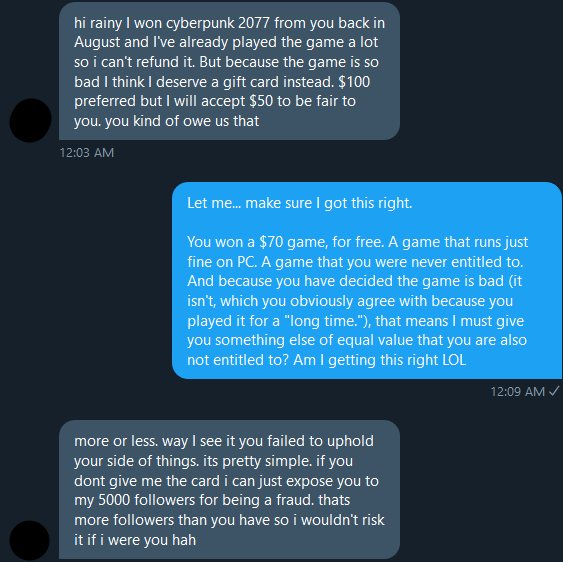Click the first message starting "hi rainy"

pos(229,71)
